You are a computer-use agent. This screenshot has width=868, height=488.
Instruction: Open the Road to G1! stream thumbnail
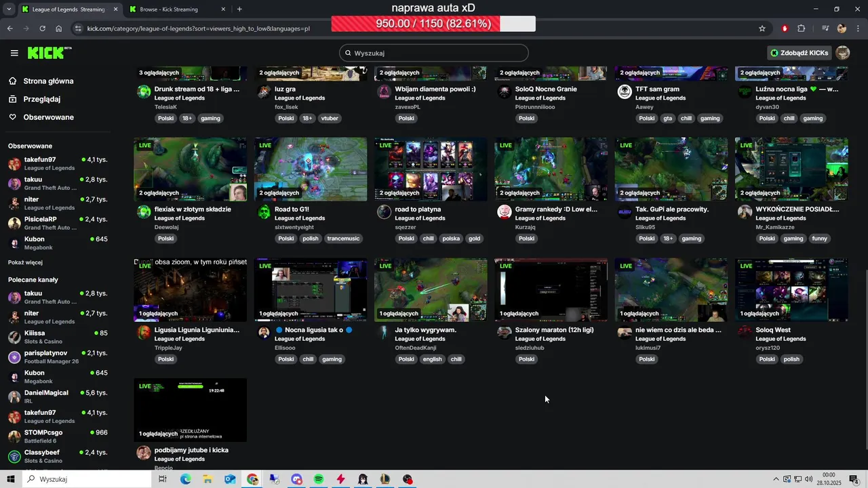point(311,169)
